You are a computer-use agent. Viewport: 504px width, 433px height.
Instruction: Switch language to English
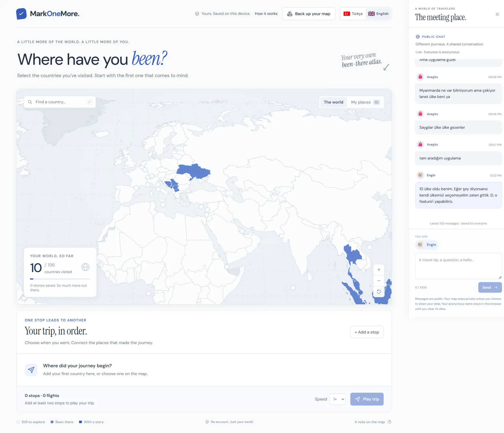378,14
